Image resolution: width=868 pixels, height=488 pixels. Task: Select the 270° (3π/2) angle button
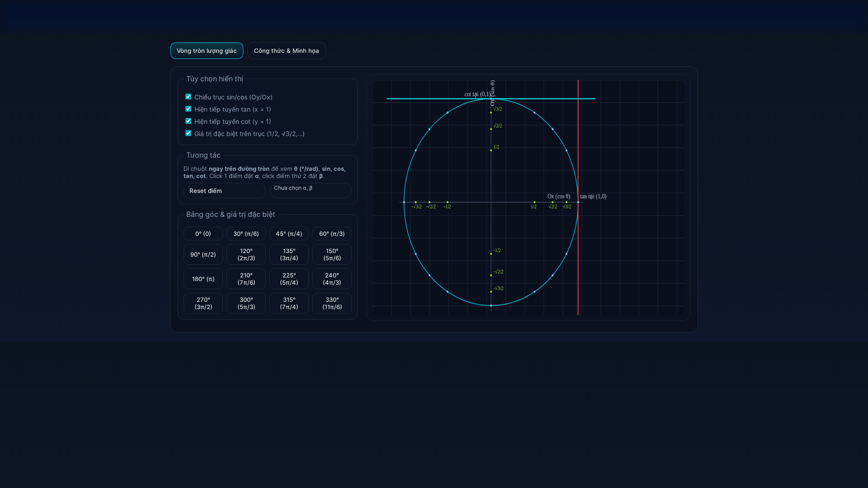pos(203,303)
